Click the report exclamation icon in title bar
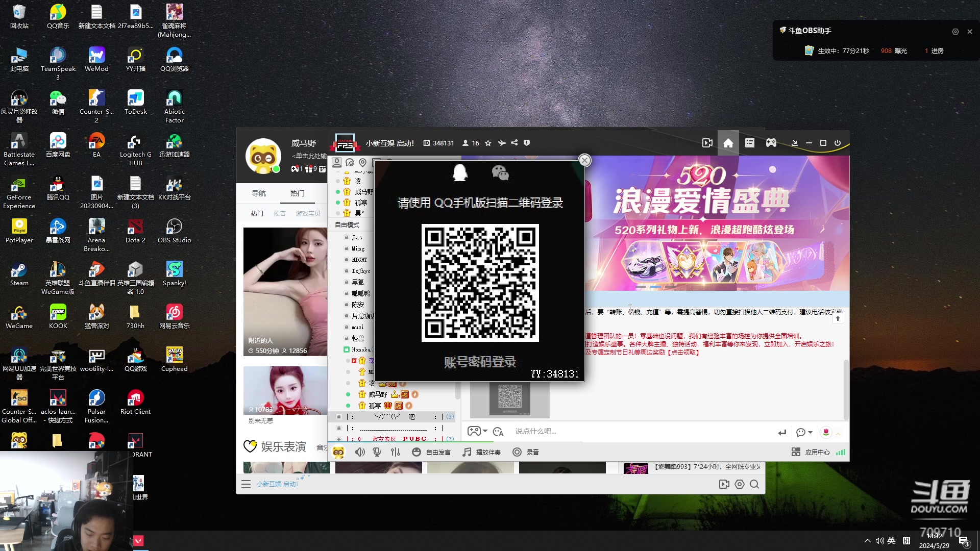Screen dimensions: 980x551 tap(527, 143)
